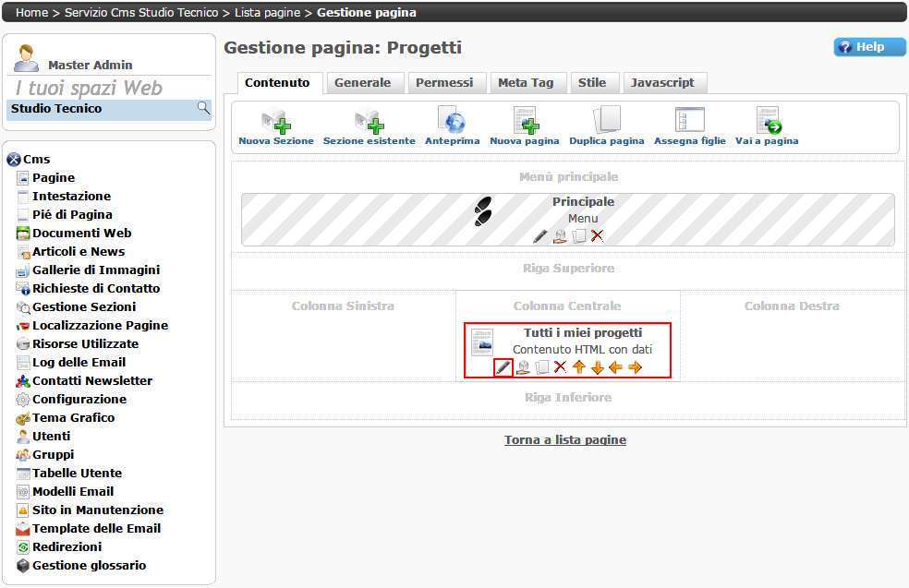Move Tutti i miei progetti section right
Viewport: 909px width, 588px height.
635,367
